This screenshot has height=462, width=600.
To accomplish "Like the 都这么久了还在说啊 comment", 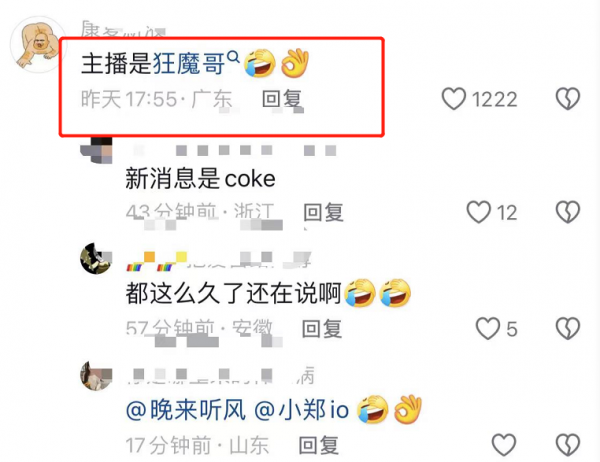I will [488, 328].
